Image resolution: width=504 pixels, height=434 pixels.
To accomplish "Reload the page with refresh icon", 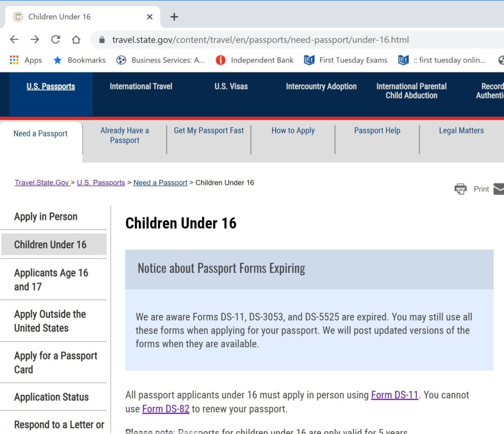I will 56,39.
